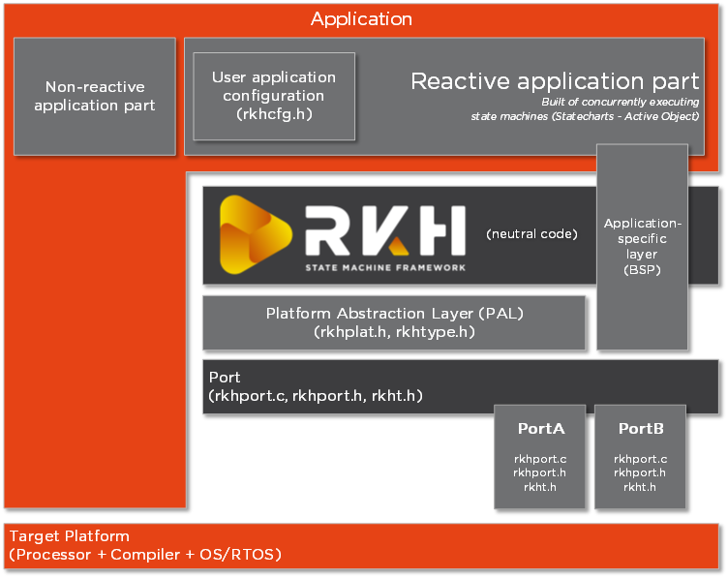Click rkhport.c inside the PortA box
728x578 pixels.
(x=540, y=459)
